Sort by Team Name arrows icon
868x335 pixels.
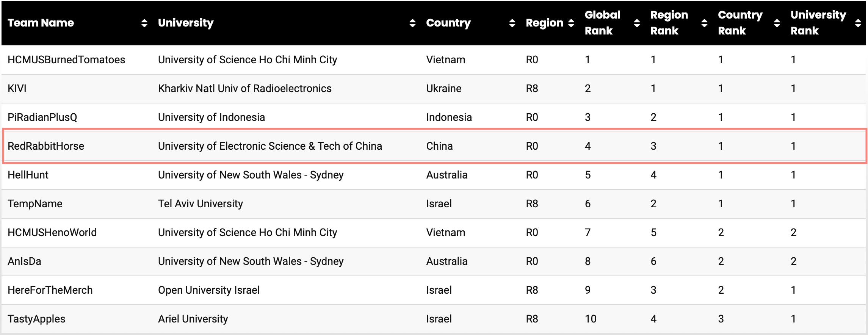[x=144, y=23]
